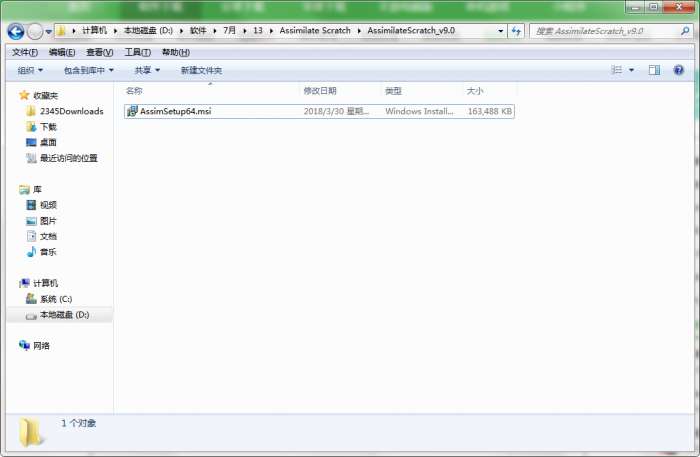Click the network icon beside 网络
The height and width of the screenshot is (457, 700).
pos(24,345)
